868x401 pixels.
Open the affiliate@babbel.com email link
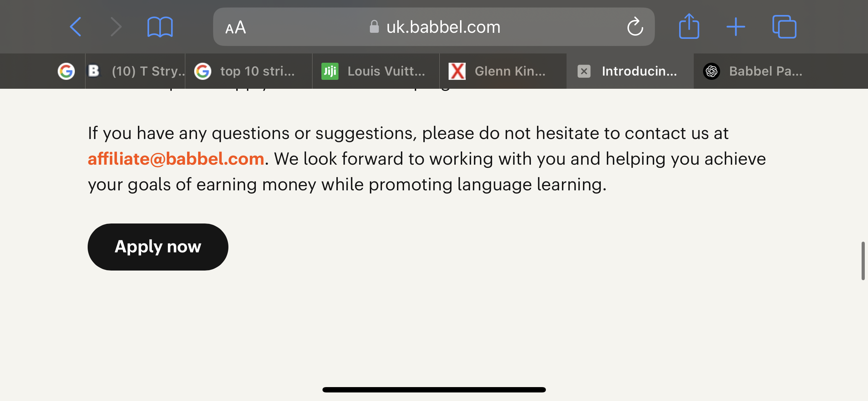[x=176, y=159]
